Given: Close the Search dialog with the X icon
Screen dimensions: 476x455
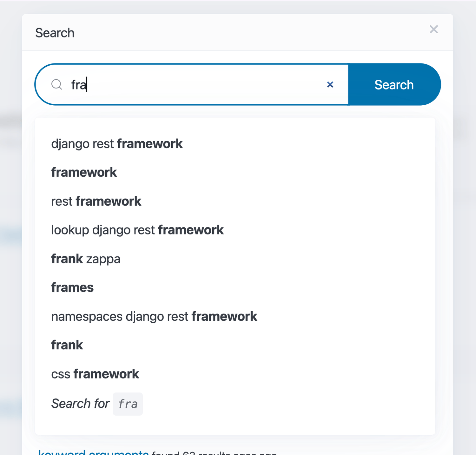Looking at the screenshot, I should [434, 29].
